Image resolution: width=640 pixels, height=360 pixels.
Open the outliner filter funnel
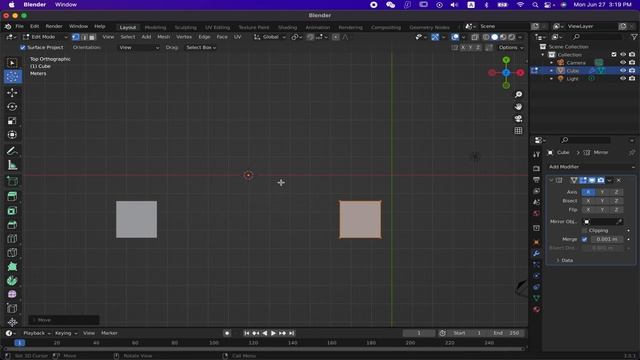pyautogui.click(x=634, y=37)
